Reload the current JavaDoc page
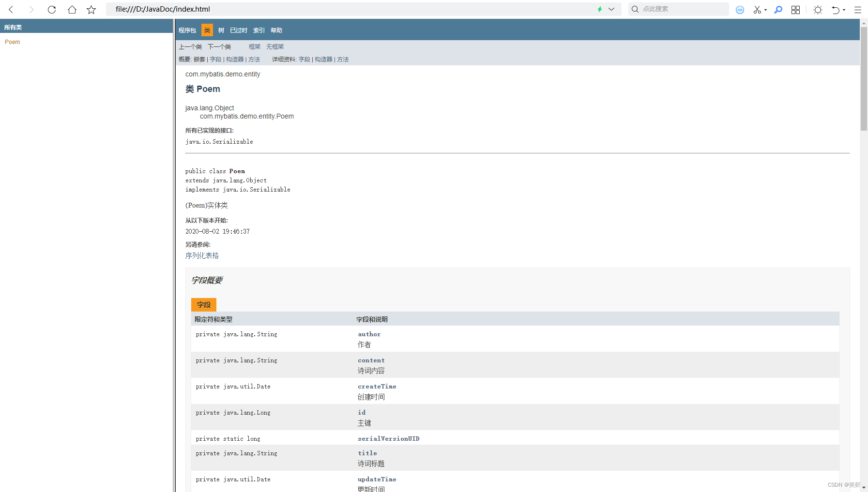The image size is (868, 492). (x=52, y=9)
